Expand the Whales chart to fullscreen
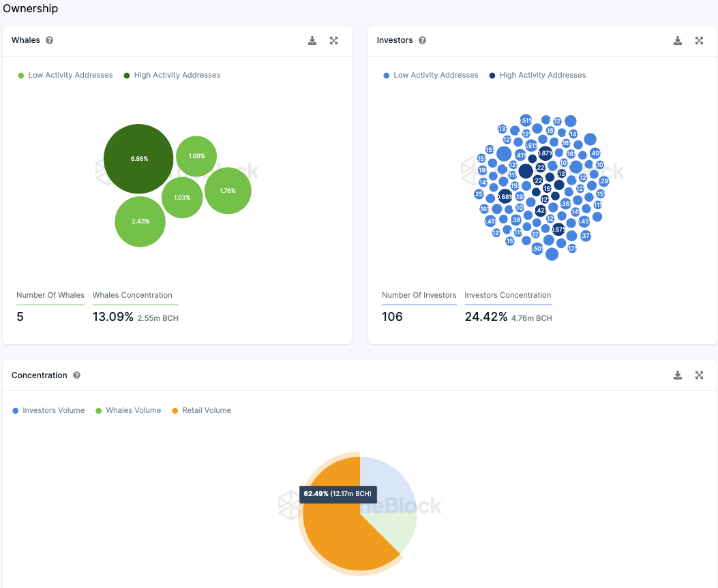Viewport: 718px width, 588px height. (334, 41)
